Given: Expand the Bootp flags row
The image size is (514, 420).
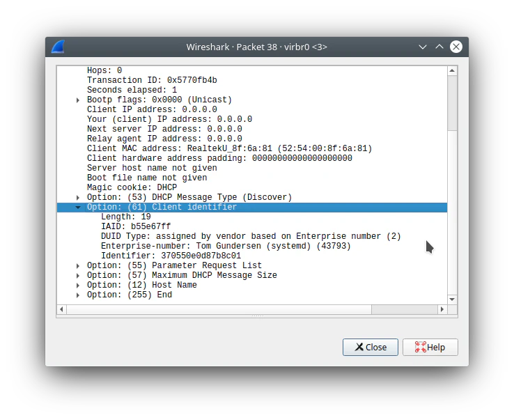Looking at the screenshot, I should [x=78, y=100].
